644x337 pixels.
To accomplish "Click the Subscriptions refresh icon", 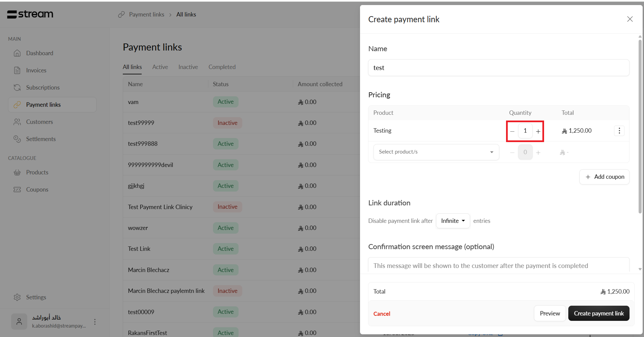I will (17, 88).
